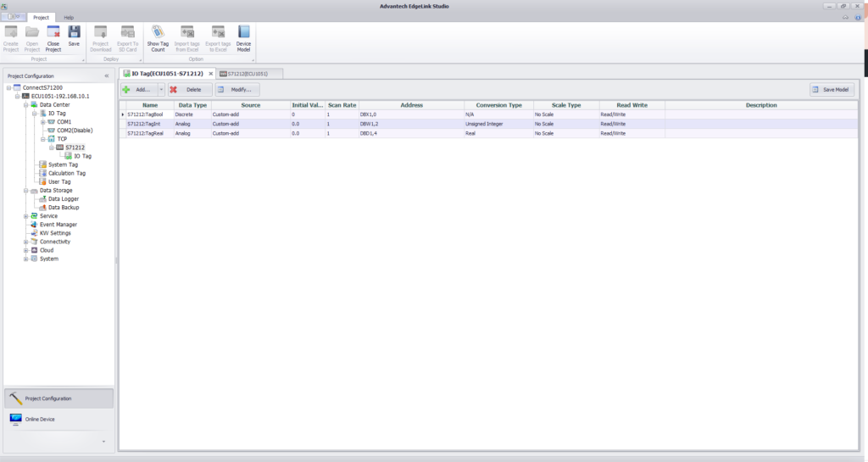This screenshot has height=462, width=868.
Task: Click address cell DBD1,4
Action: click(411, 133)
